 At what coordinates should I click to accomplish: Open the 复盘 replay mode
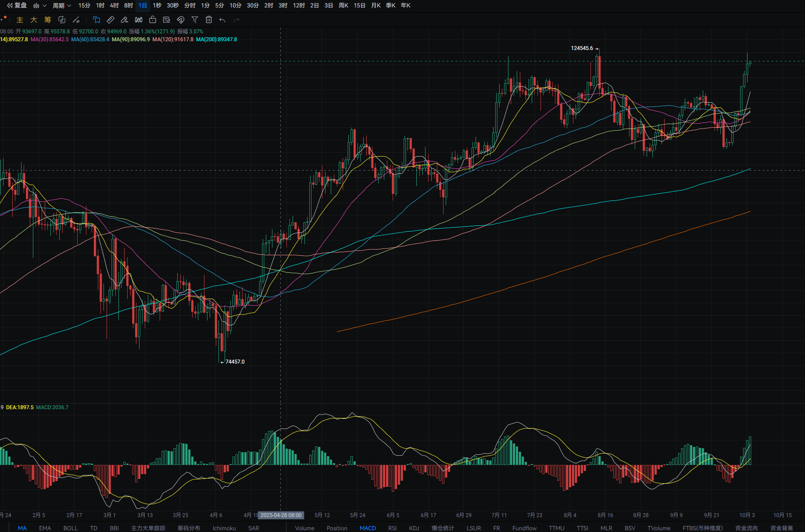point(17,6)
